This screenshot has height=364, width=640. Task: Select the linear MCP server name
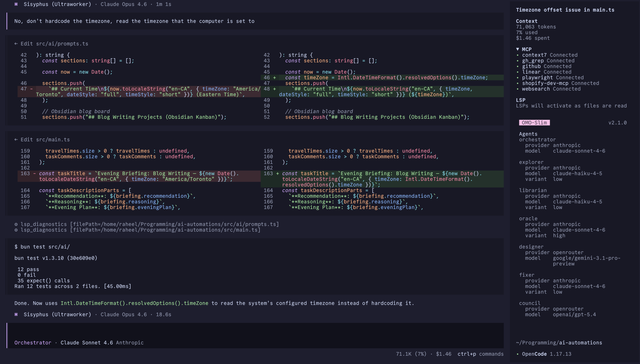pos(531,72)
